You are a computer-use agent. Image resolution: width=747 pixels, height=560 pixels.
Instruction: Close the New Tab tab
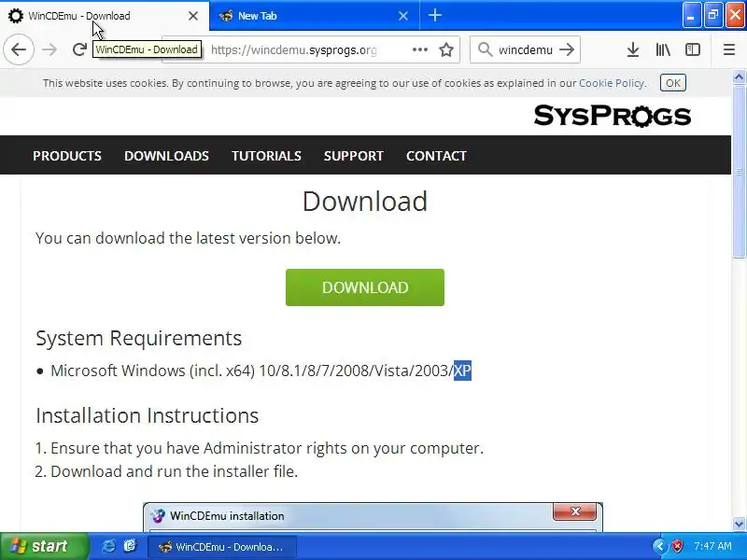coord(403,16)
